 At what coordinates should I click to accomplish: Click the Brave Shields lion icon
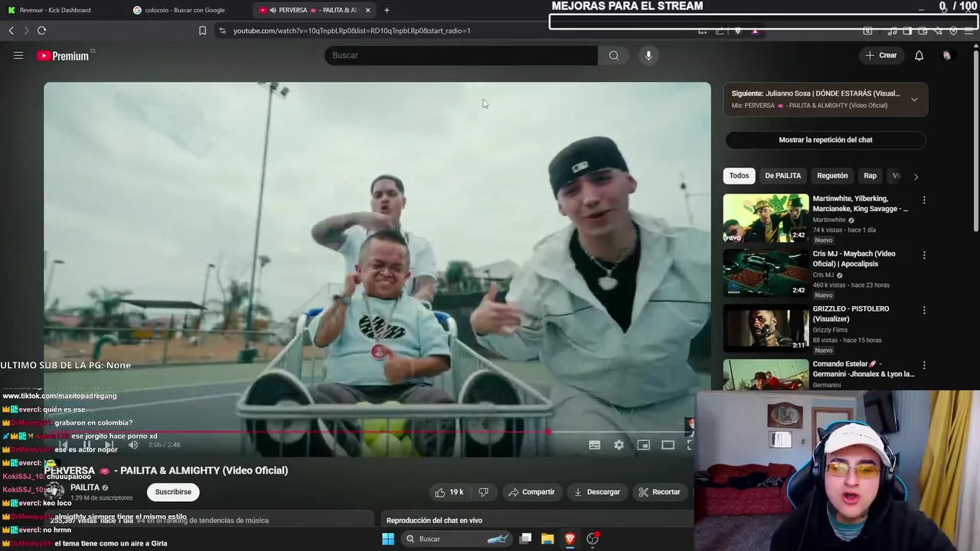(x=738, y=31)
